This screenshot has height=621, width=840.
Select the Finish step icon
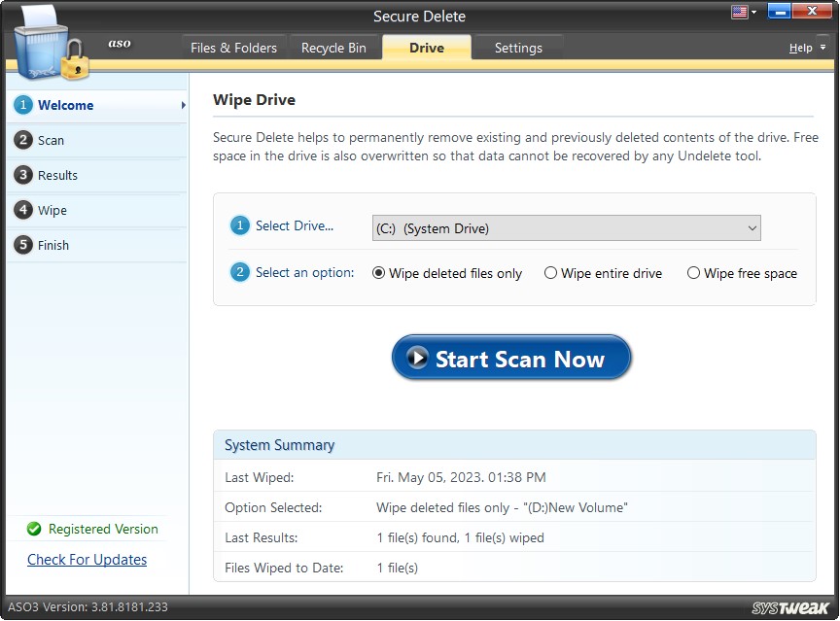click(23, 245)
